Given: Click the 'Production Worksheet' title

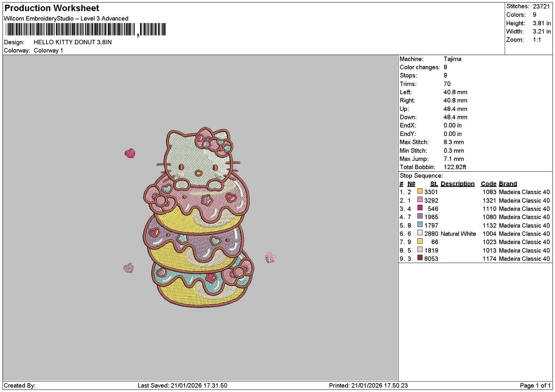Looking at the screenshot, I should pos(51,8).
